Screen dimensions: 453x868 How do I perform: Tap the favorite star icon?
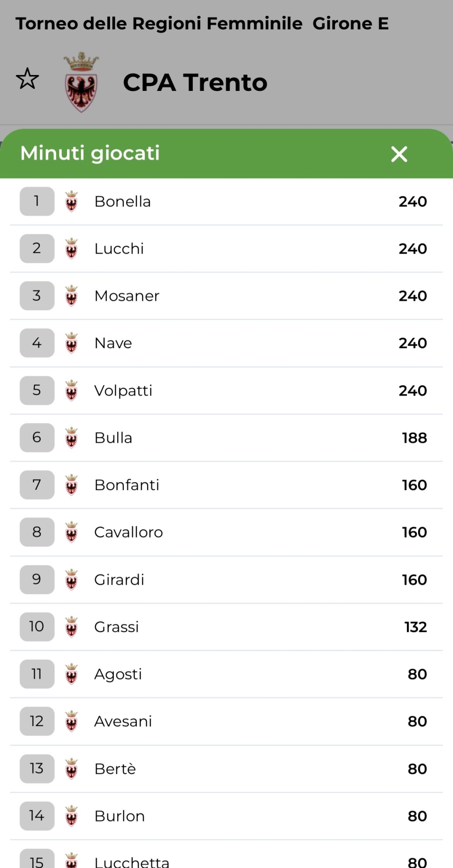click(28, 79)
